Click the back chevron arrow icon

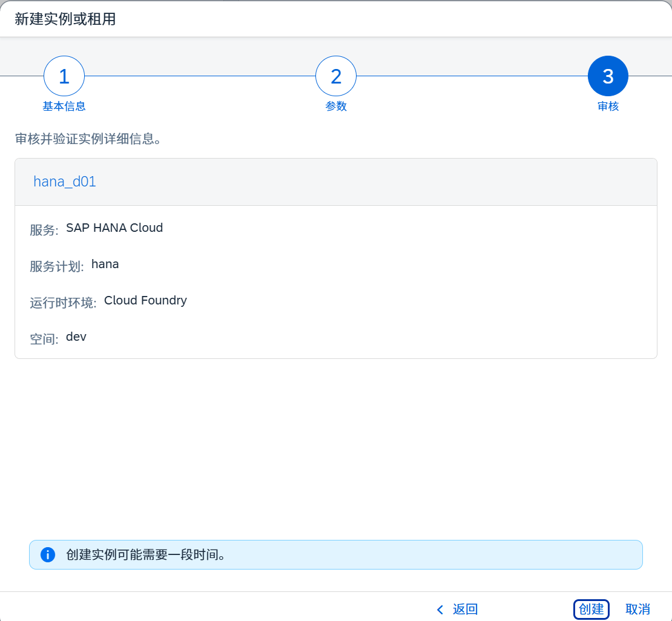(440, 609)
